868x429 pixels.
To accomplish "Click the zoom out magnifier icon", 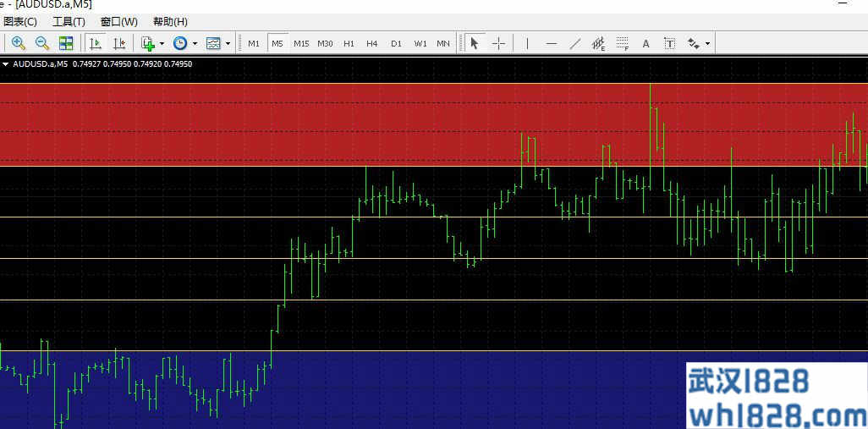I will coord(42,43).
